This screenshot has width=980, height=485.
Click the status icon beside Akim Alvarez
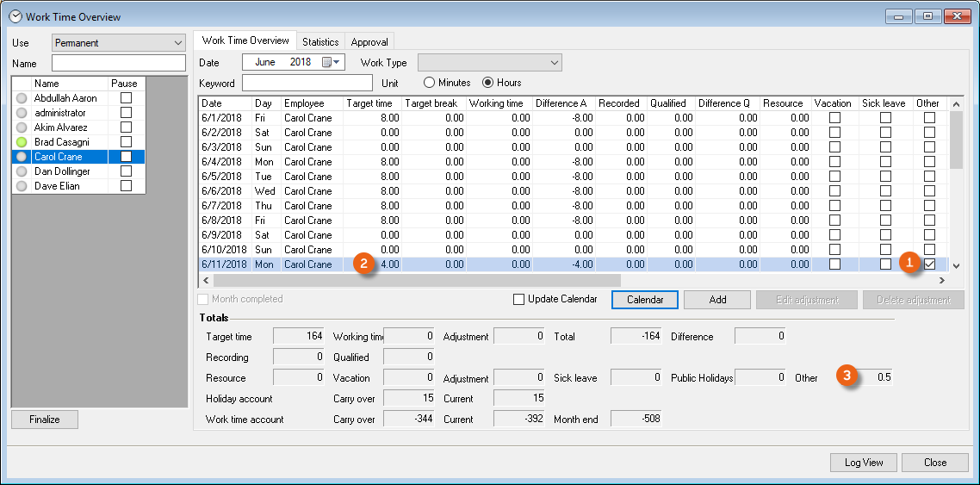(22, 127)
